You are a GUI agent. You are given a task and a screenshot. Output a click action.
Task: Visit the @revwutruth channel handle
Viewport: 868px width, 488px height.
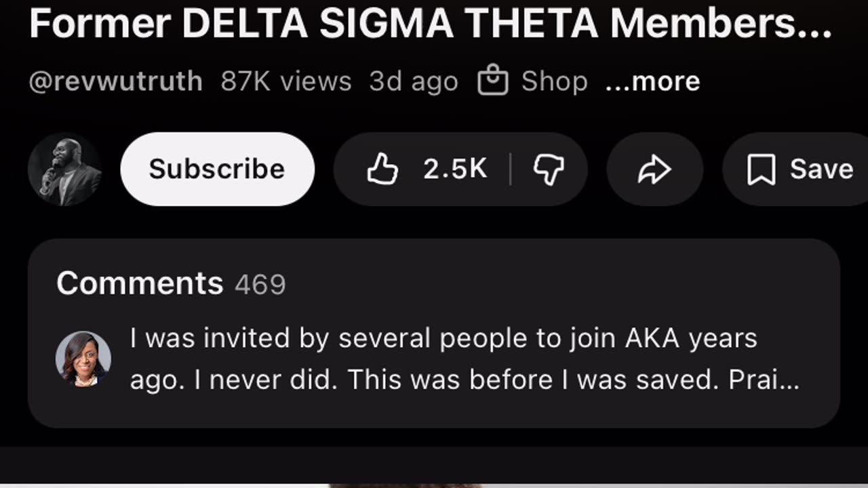115,81
